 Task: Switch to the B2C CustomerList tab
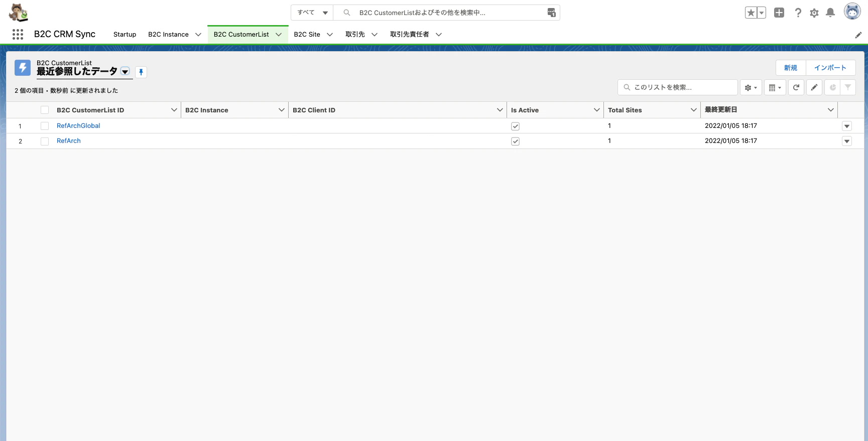click(x=241, y=35)
